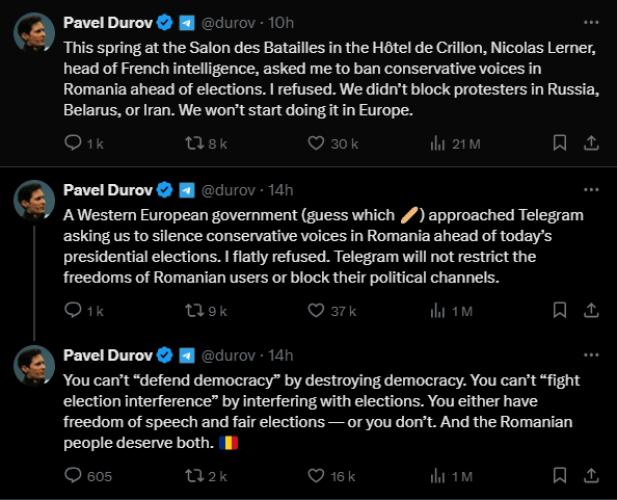This screenshot has width=617, height=500.
Task: Open the 14h timestamp on last tweet
Action: (x=281, y=356)
